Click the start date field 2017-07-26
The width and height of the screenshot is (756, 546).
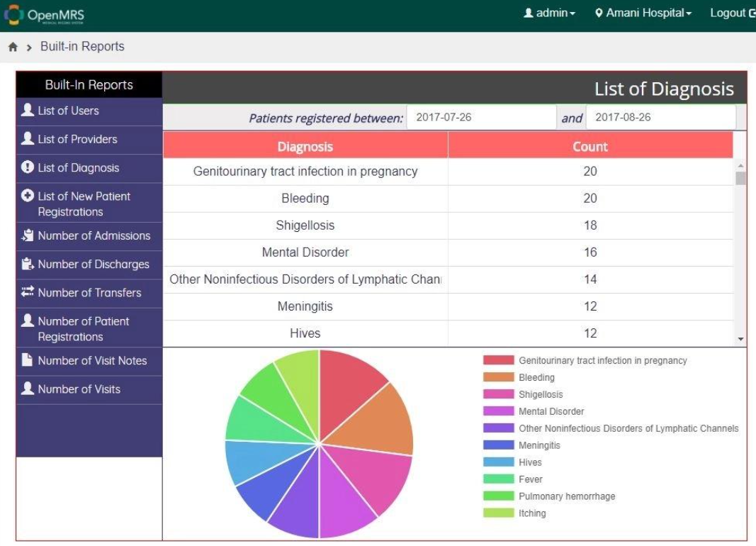coord(481,117)
